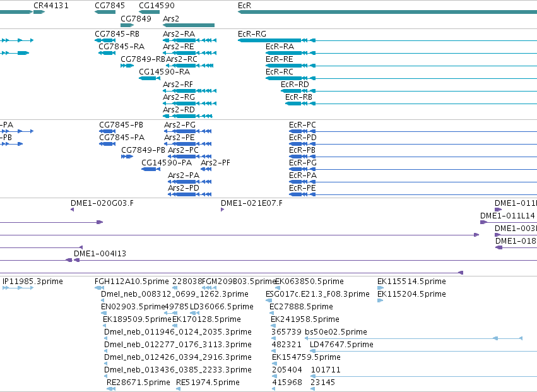Select EST EK170128.5prime
This screenshot has height=392, width=537.
206,319
